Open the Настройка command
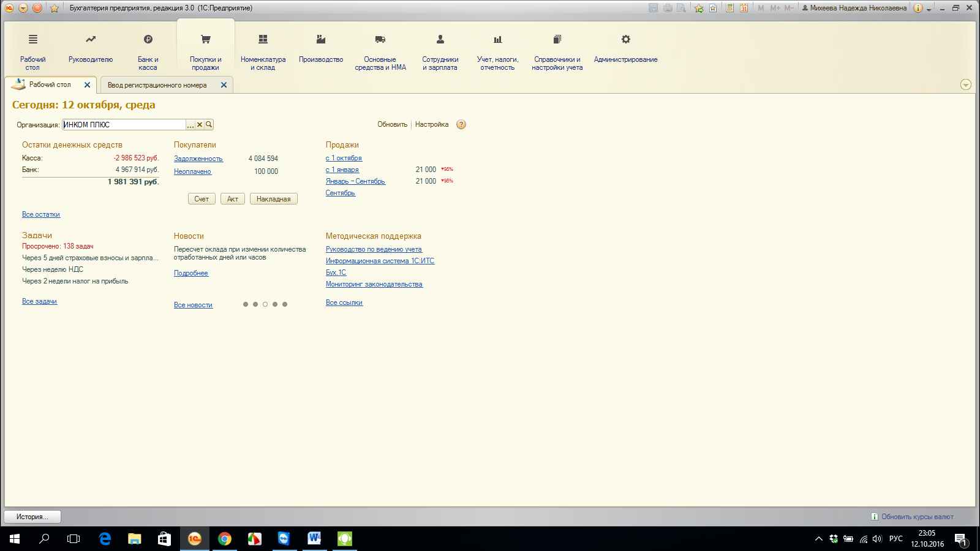The image size is (980, 551). [432, 124]
